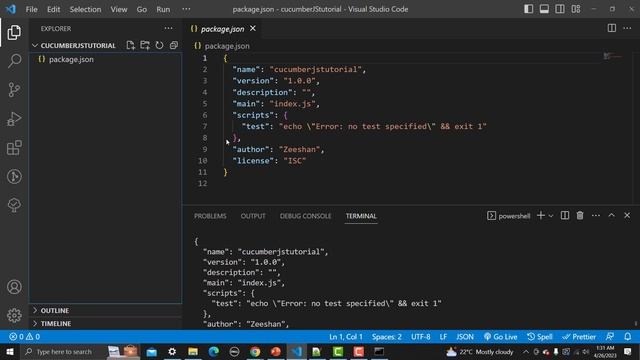Open the Source Control view

(x=14, y=89)
